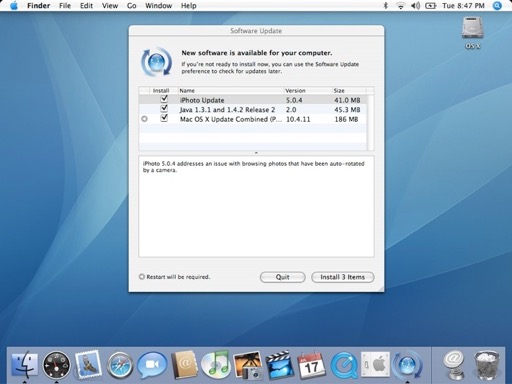Sort updates by Size column header
The height and width of the screenshot is (384, 512).
pos(349,91)
